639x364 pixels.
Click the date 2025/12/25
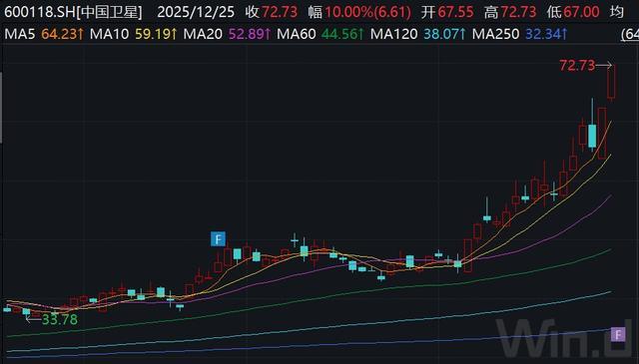(x=196, y=12)
